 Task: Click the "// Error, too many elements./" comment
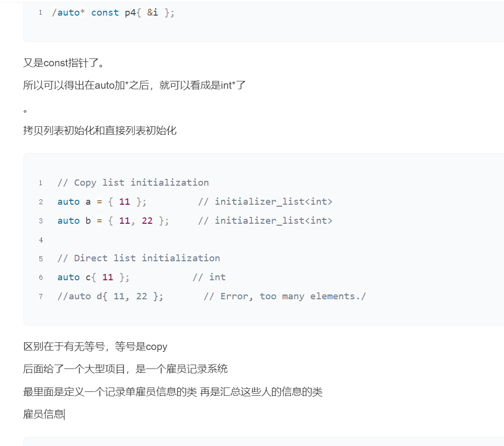(284, 296)
